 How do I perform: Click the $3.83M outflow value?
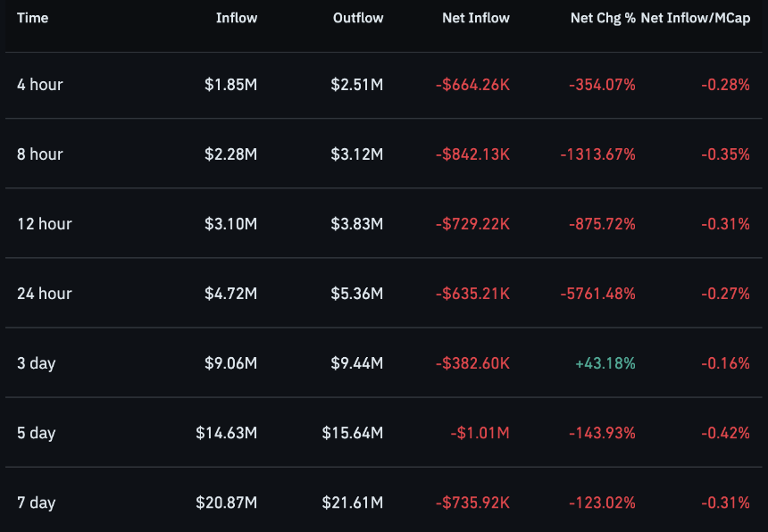357,224
